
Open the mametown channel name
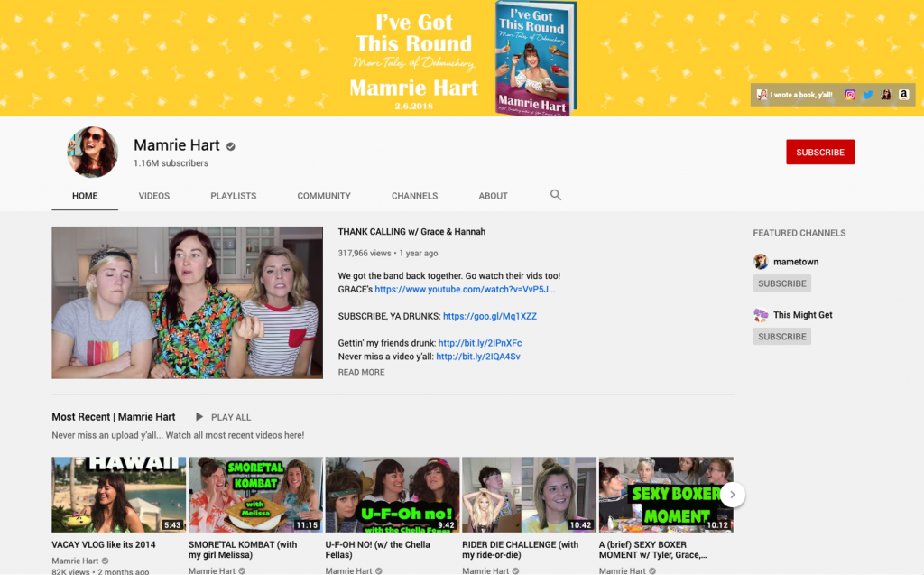tap(796, 262)
